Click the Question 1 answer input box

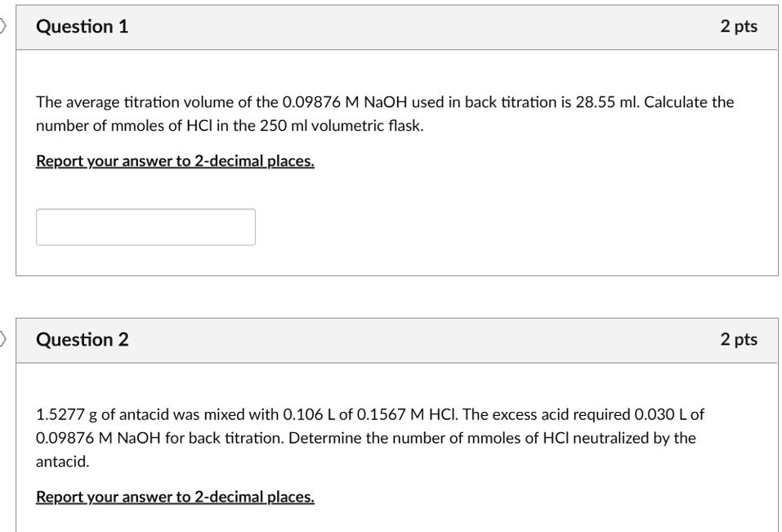(x=145, y=227)
